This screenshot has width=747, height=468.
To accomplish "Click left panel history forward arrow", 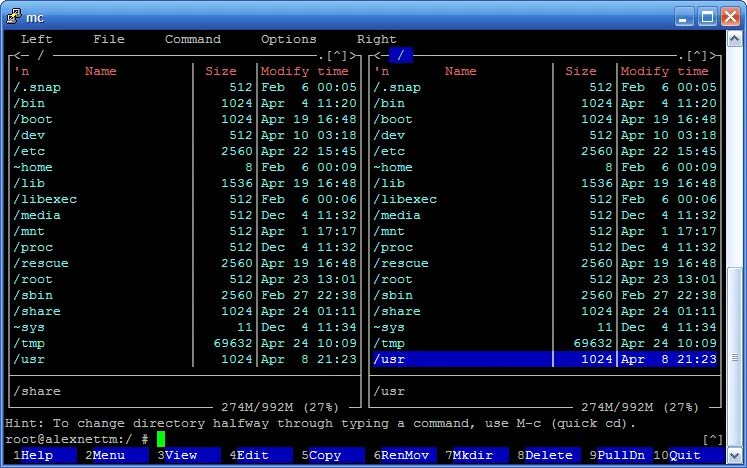I will point(353,55).
